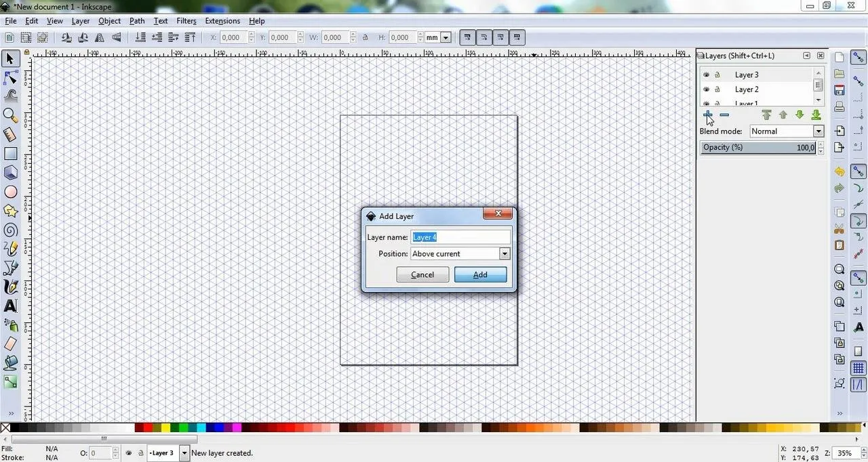Viewport: 868px width, 462px height.
Task: Open the Blend mode dropdown
Action: [x=818, y=131]
